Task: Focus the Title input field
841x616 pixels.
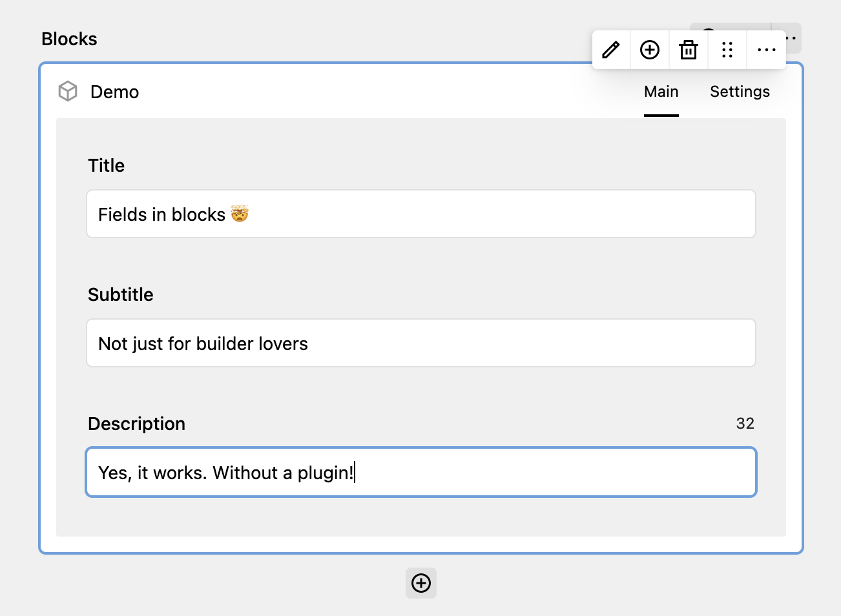Action: [421, 214]
